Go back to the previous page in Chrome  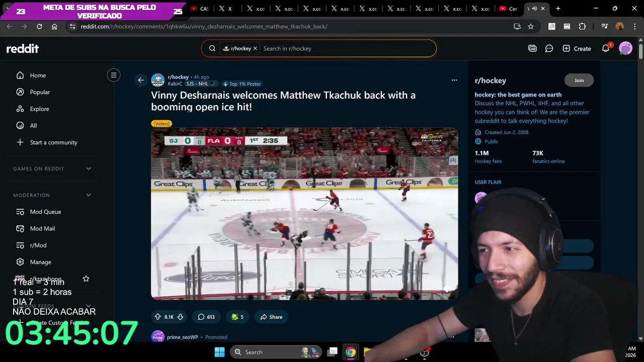[9, 26]
